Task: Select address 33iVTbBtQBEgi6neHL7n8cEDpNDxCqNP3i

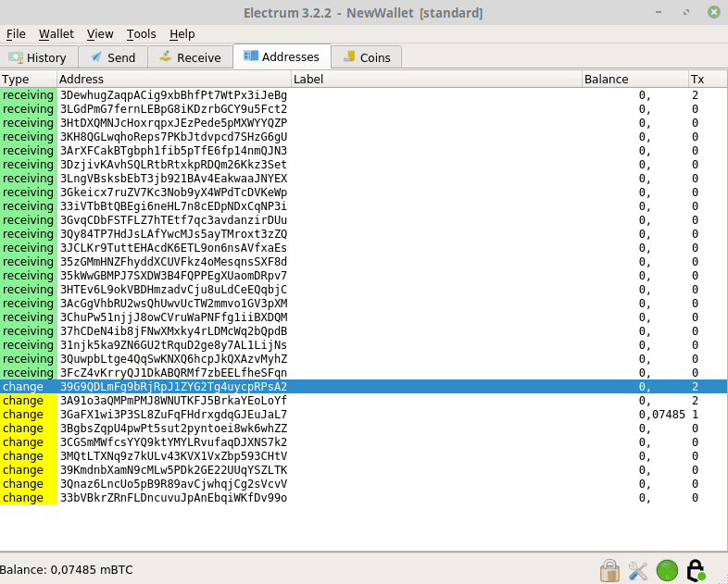Action: click(x=173, y=206)
